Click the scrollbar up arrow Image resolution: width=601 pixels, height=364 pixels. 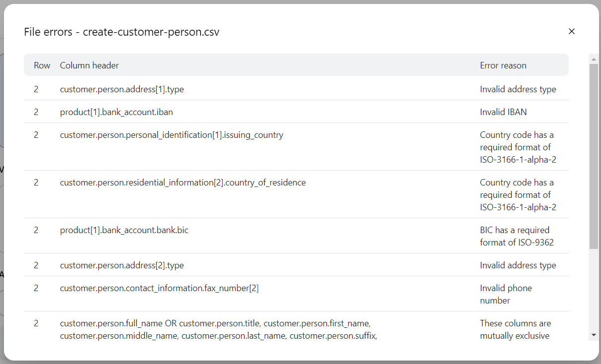pyautogui.click(x=594, y=60)
